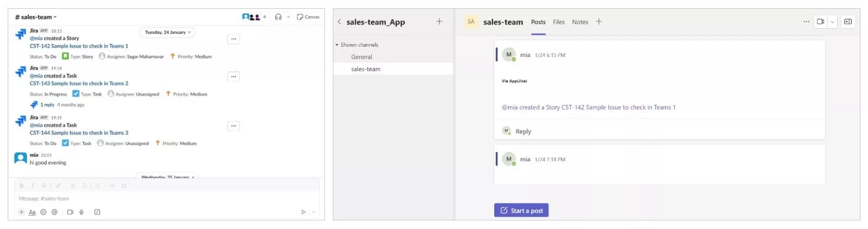The height and width of the screenshot is (229, 868).
Task: Open channel info pane icon in Teams
Action: click(x=848, y=22)
